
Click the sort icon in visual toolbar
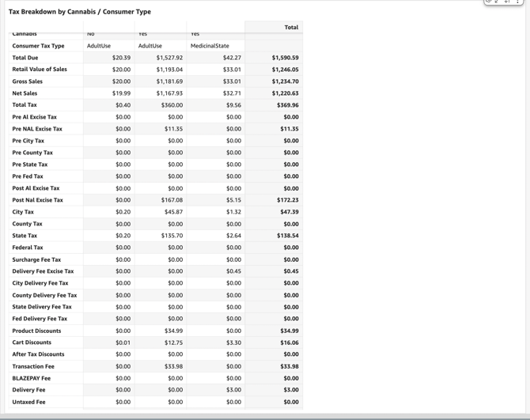(507, 2)
